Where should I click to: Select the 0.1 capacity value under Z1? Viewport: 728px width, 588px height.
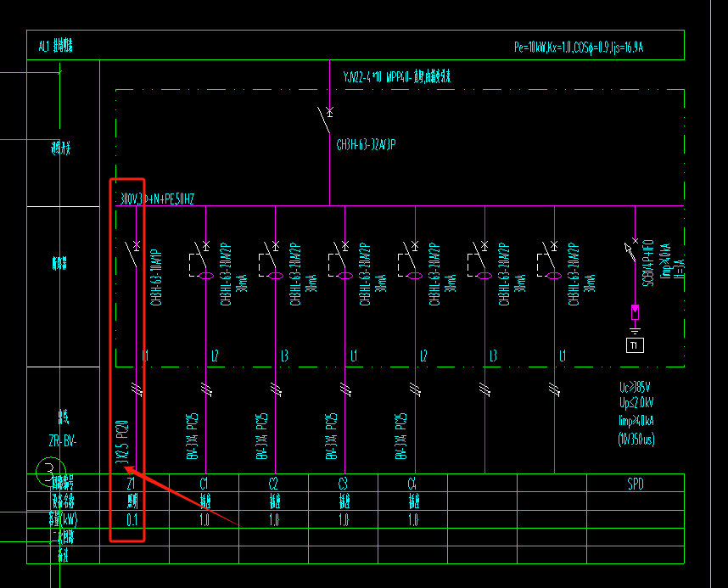tap(132, 520)
